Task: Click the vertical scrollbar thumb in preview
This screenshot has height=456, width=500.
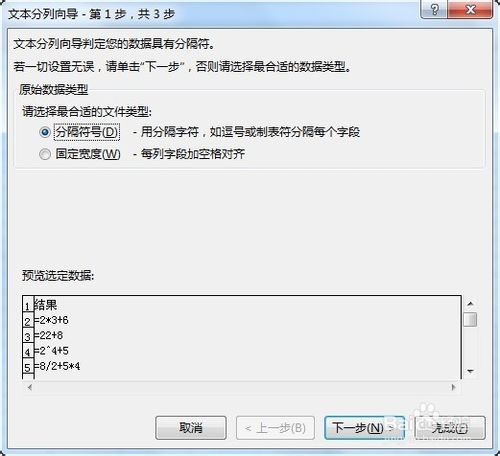Action: (471, 319)
